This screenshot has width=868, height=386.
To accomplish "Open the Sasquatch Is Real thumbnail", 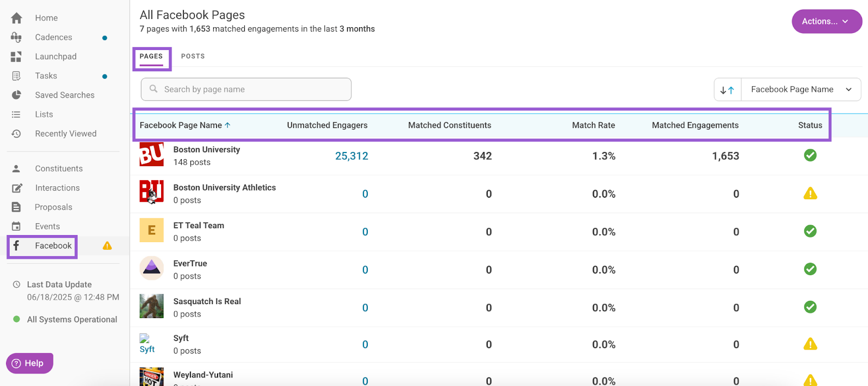I will (x=151, y=306).
